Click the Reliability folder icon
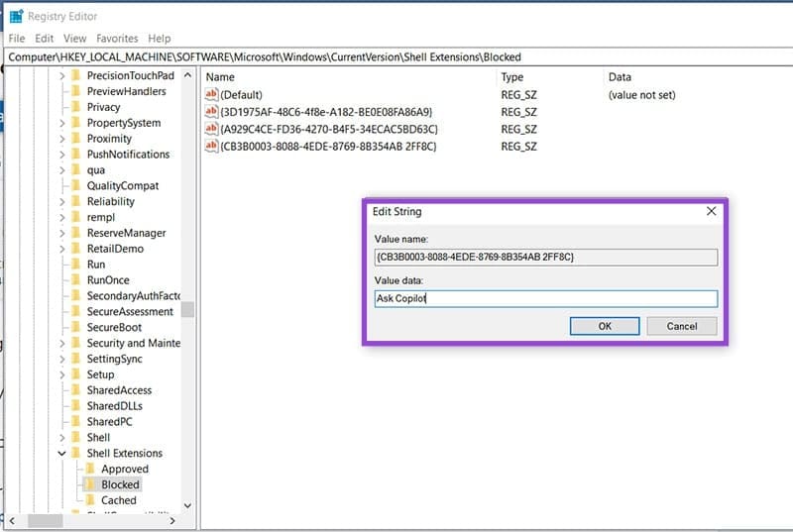This screenshot has height=532, width=793. tap(76, 201)
